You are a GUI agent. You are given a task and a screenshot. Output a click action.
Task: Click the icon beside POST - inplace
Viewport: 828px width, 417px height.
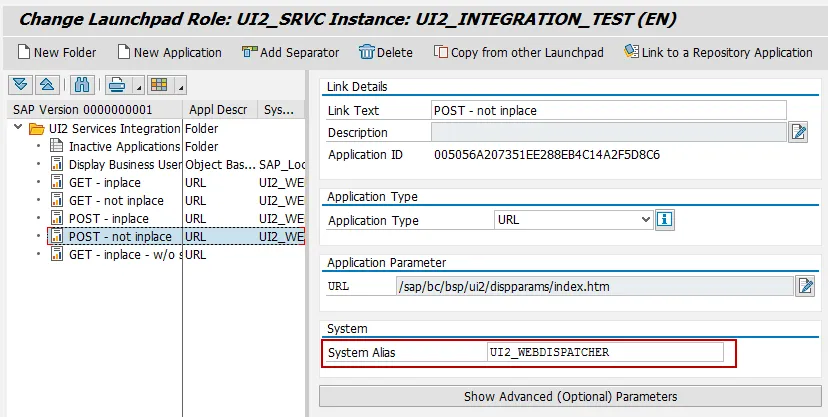click(x=57, y=218)
